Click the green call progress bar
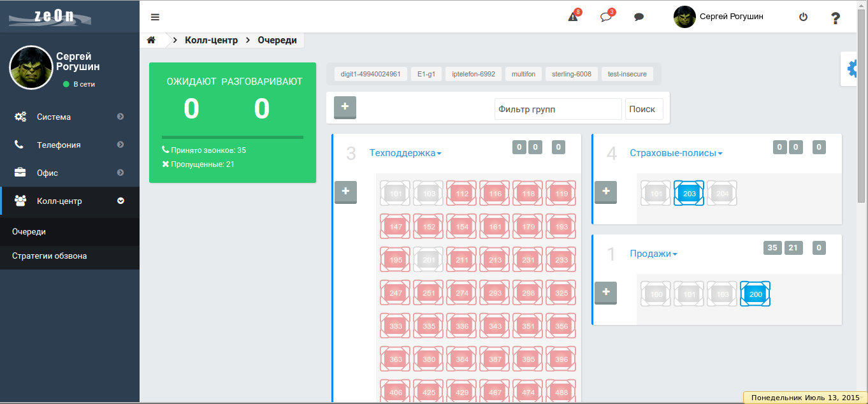This screenshot has width=868, height=404. tap(233, 137)
